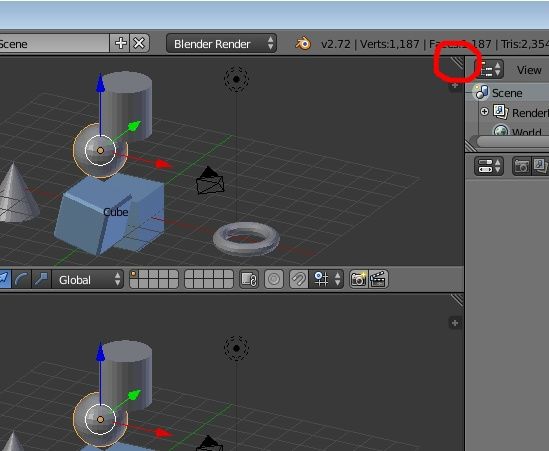Select the World entry in outliner
The width and height of the screenshot is (549, 451).
(526, 132)
